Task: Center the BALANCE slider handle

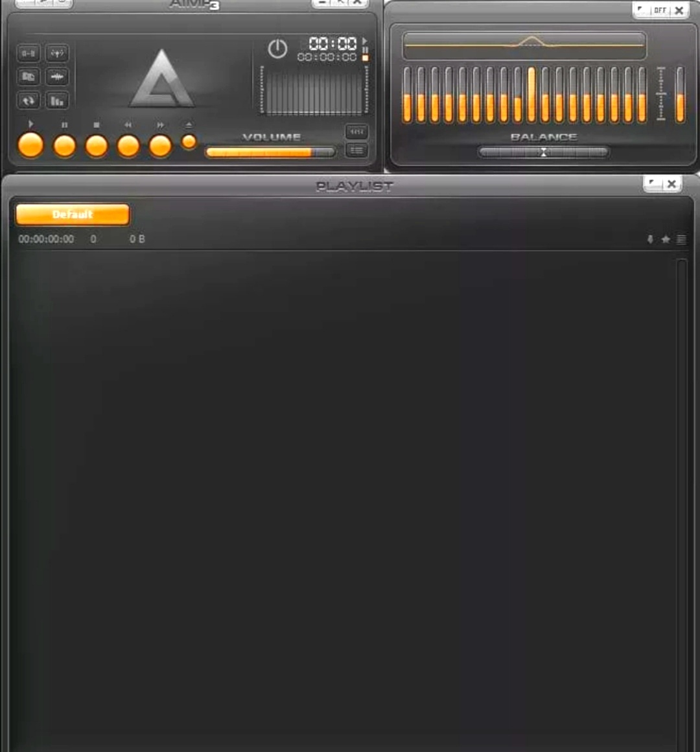Action: (x=543, y=152)
